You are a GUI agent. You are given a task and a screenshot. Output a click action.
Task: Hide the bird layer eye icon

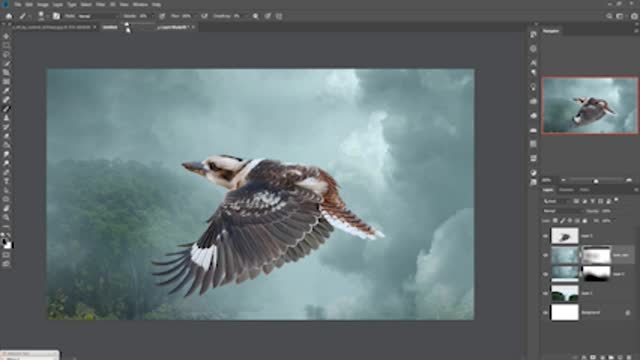(545, 236)
